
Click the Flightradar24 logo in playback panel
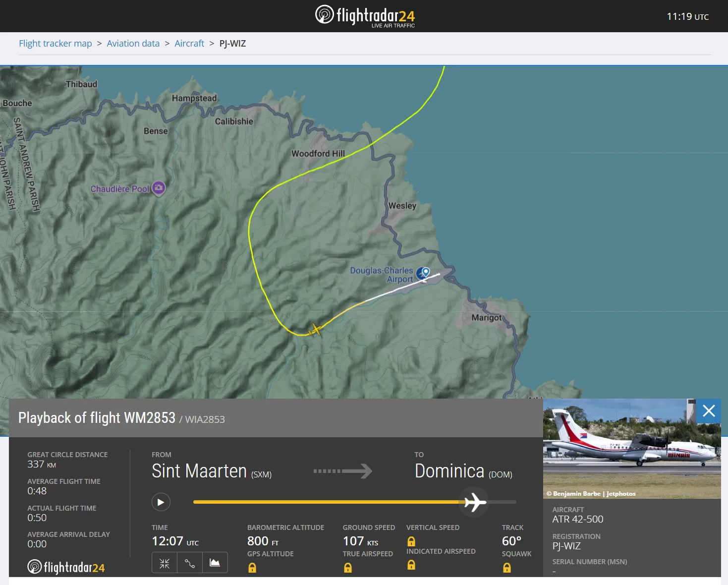pos(66,567)
